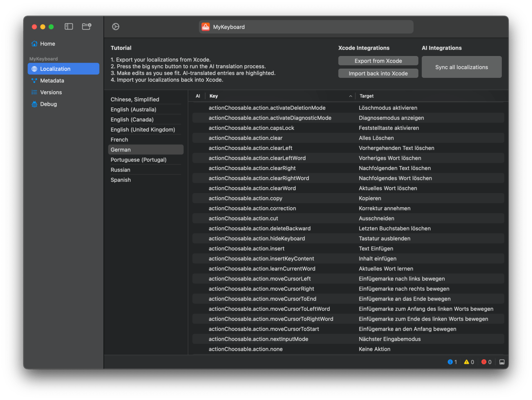Screen dimensions: 532x400
Task: Toggle the bottom panel icon
Action: [502, 362]
